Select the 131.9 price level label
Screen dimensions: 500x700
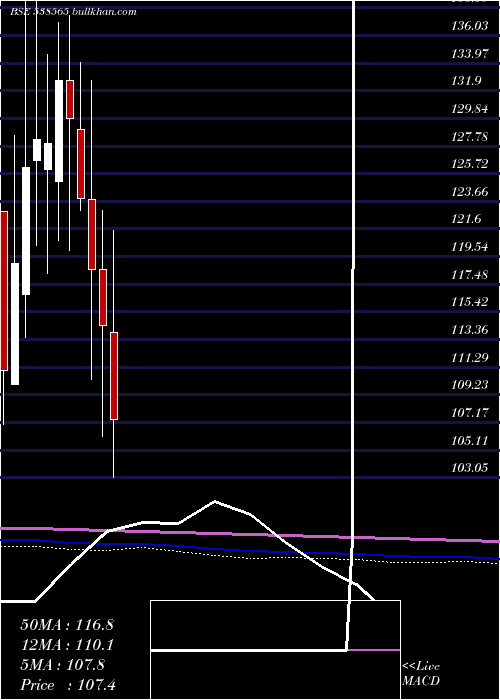[x=466, y=82]
